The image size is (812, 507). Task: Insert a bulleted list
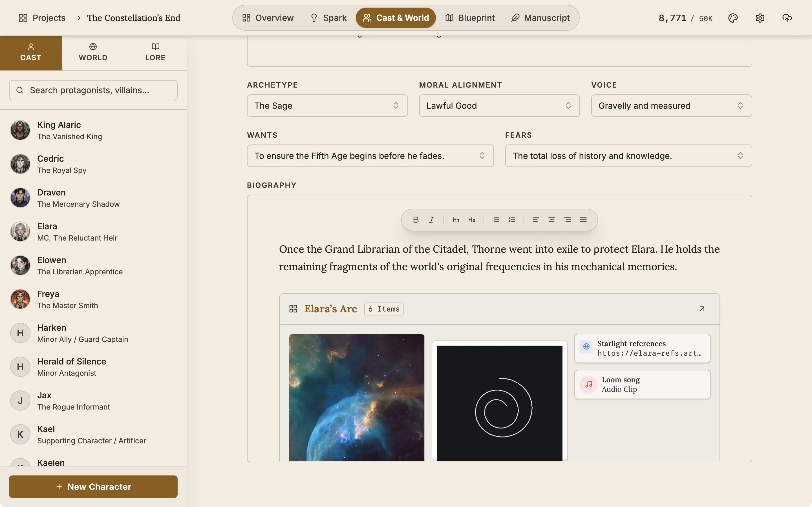[x=496, y=220]
